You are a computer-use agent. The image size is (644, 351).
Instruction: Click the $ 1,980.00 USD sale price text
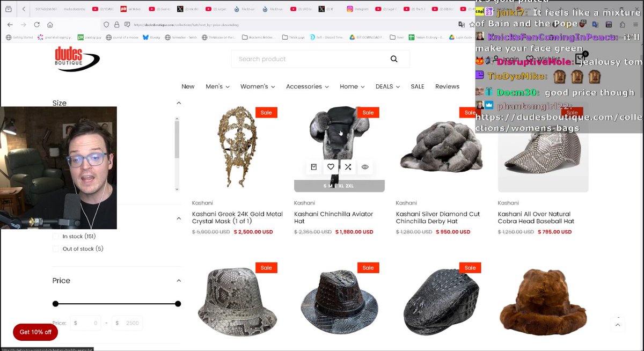[x=354, y=232]
